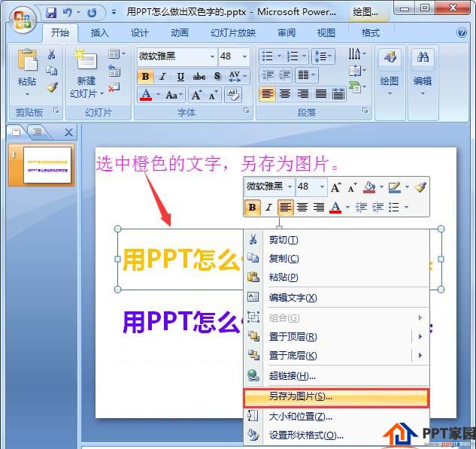Delete the slide icon in ribbon
This screenshot has height=449, width=476.
(x=114, y=87)
